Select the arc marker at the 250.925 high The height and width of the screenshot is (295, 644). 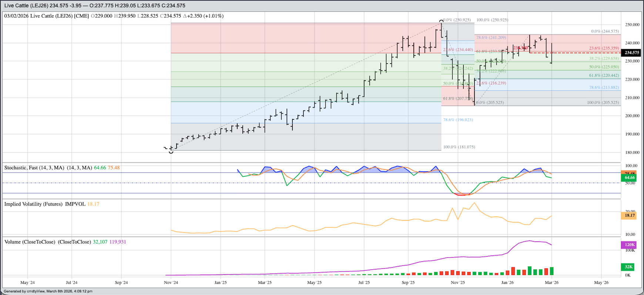[x=441, y=21]
